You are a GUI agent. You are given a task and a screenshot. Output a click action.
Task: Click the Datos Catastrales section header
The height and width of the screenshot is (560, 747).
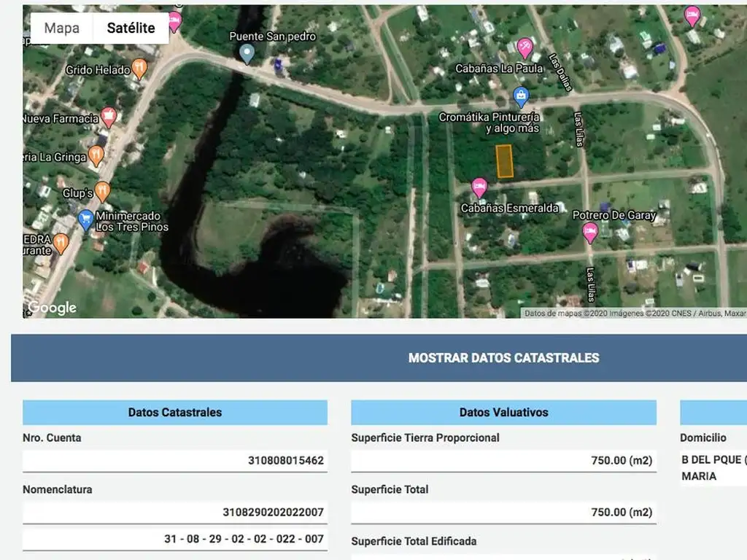click(174, 412)
